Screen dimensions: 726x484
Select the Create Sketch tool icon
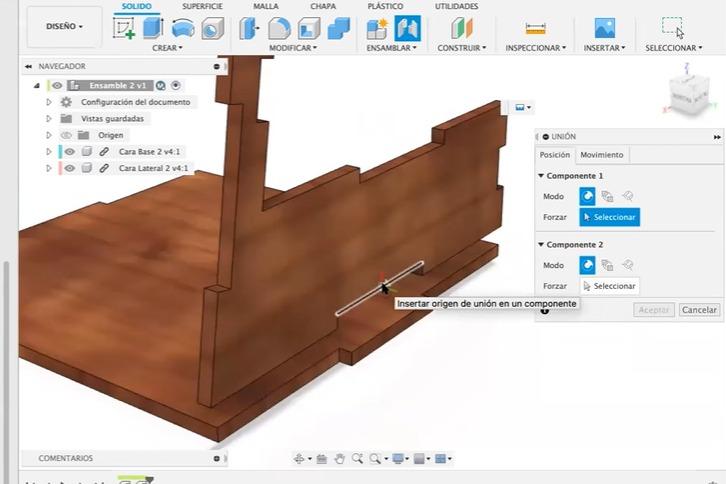tap(124, 29)
